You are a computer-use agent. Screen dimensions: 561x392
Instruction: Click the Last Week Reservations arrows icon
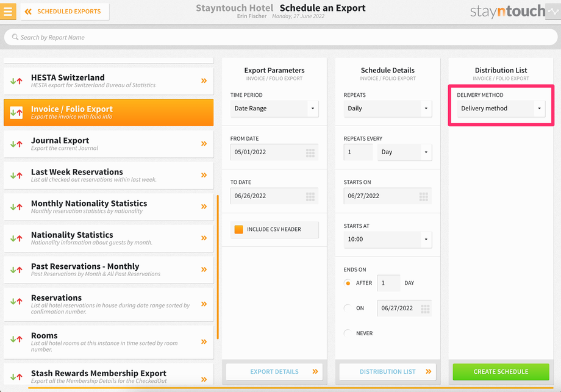tap(16, 176)
